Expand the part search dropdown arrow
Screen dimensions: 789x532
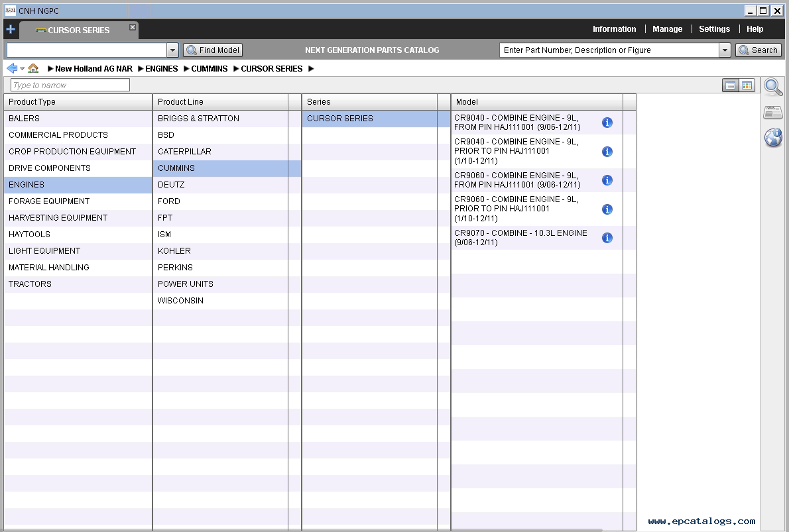[725, 50]
